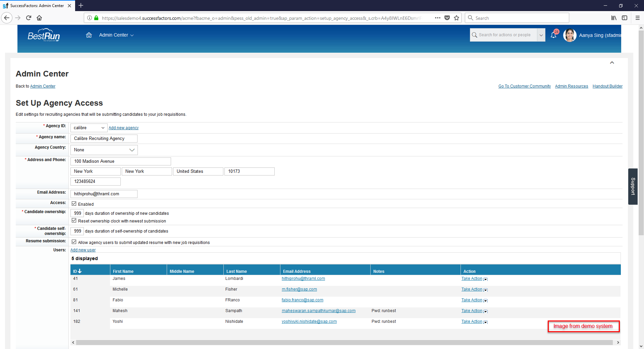This screenshot has width=644, height=349.
Task: Open Take Action menu for James Lombardi
Action: [474, 279]
